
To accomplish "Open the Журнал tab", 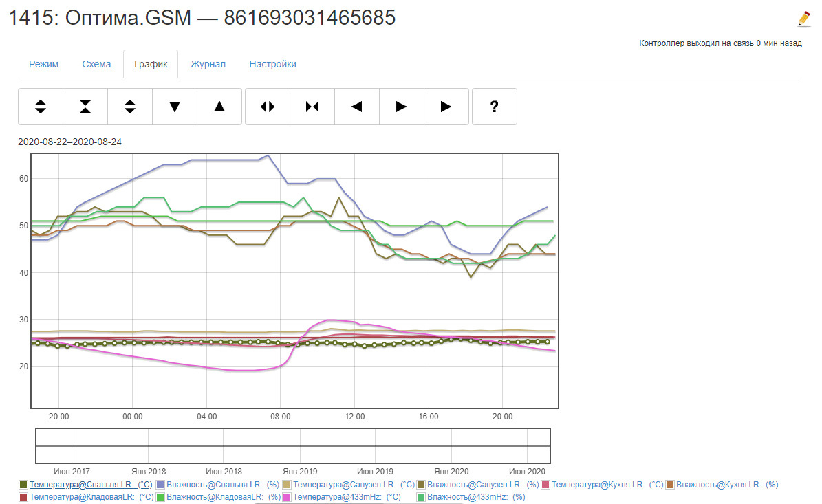I will click(208, 64).
